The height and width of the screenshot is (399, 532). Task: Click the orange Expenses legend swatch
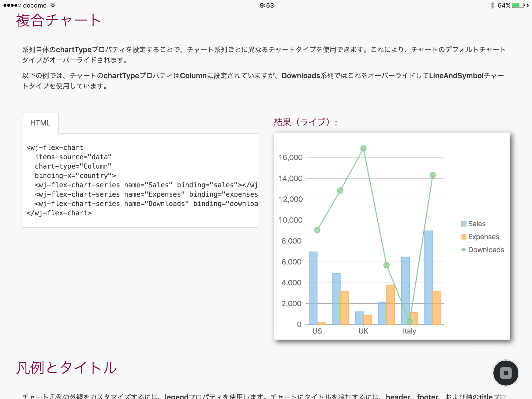[463, 237]
